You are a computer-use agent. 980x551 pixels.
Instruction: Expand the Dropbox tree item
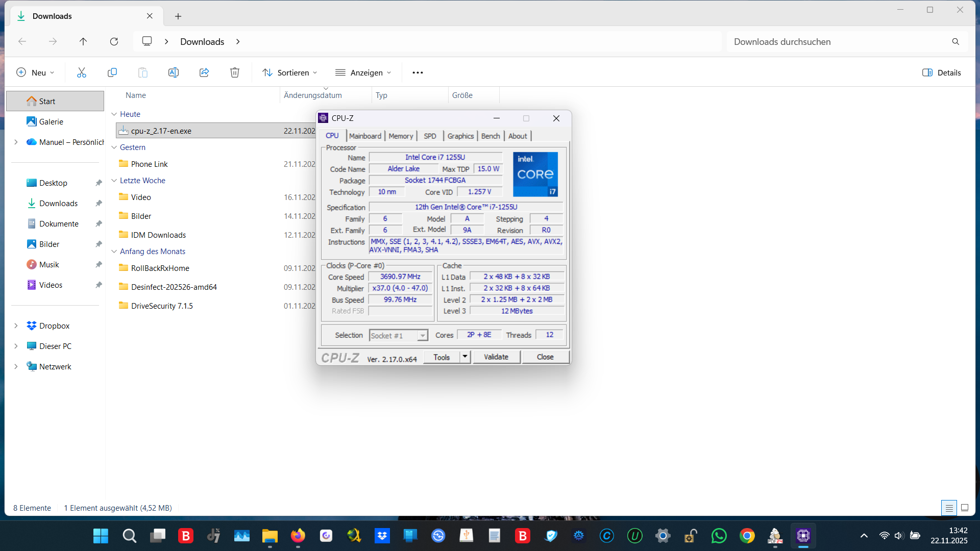pos(16,325)
